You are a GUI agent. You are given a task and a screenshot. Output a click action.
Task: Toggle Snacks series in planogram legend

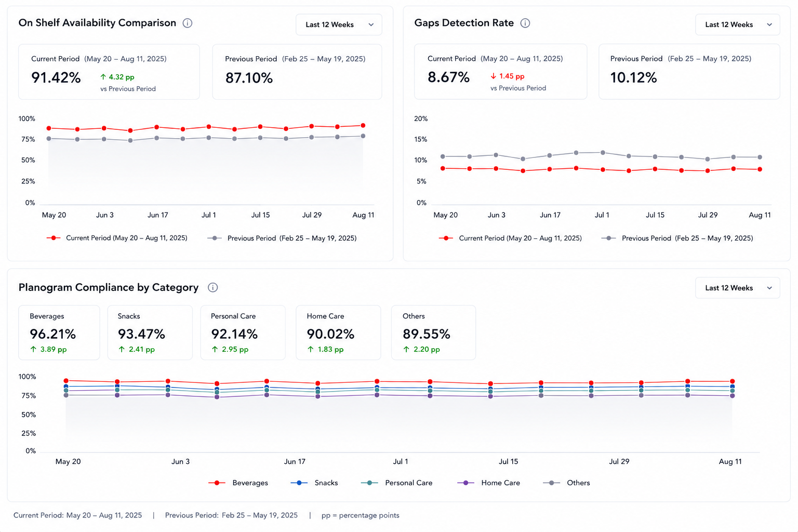click(x=314, y=483)
